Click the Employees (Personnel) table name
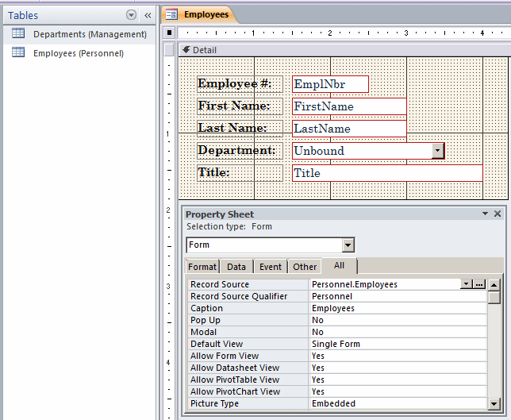 pyautogui.click(x=79, y=53)
